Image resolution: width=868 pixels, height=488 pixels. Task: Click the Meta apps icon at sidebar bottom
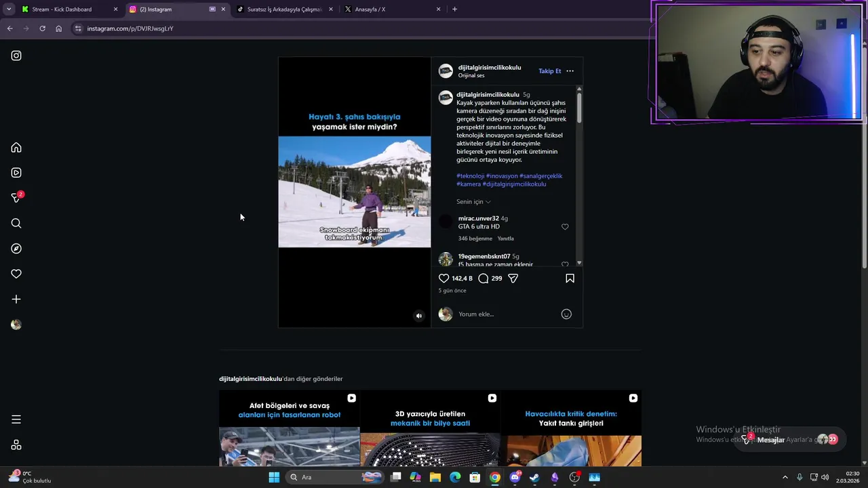[16, 445]
